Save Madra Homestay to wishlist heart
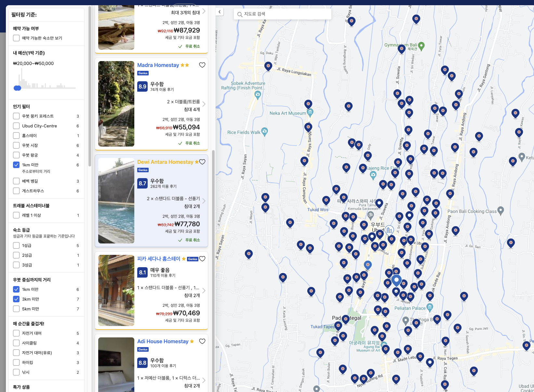Viewport: 534px width, 392px height. 202,65
